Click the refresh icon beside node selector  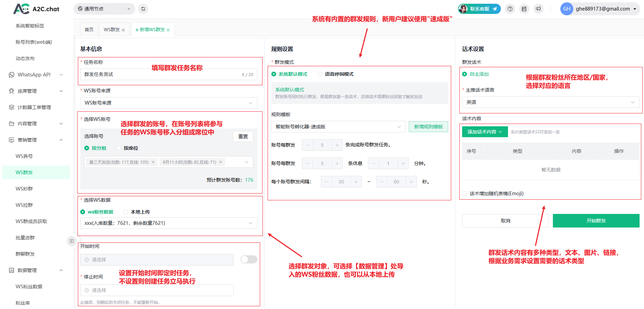click(143, 9)
